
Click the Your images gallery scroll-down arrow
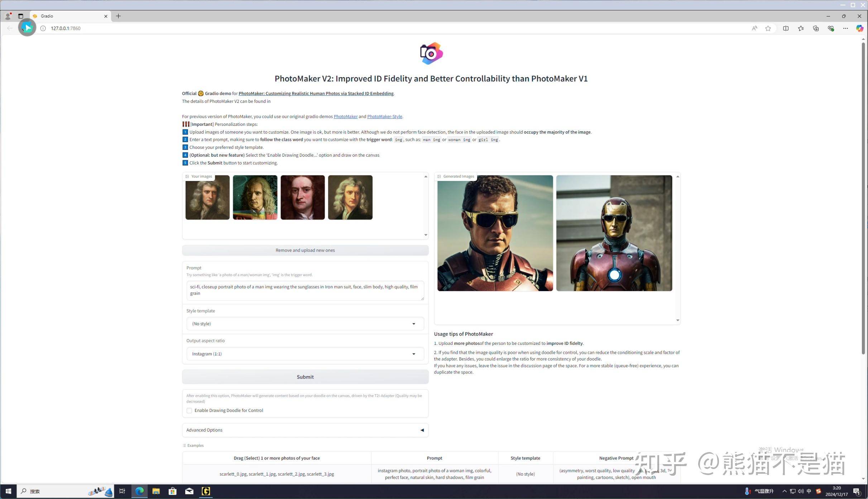click(x=426, y=235)
